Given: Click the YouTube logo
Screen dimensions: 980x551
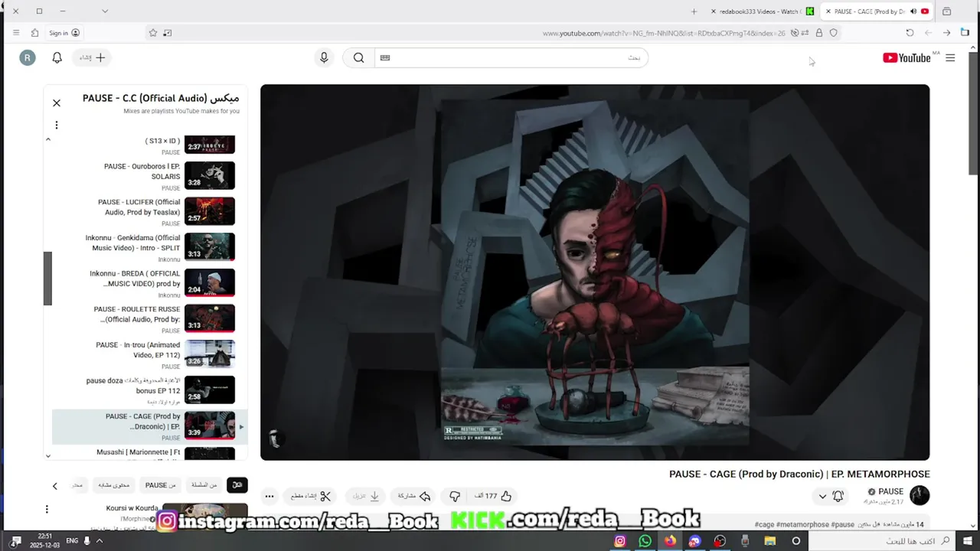Looking at the screenshot, I should coord(906,57).
